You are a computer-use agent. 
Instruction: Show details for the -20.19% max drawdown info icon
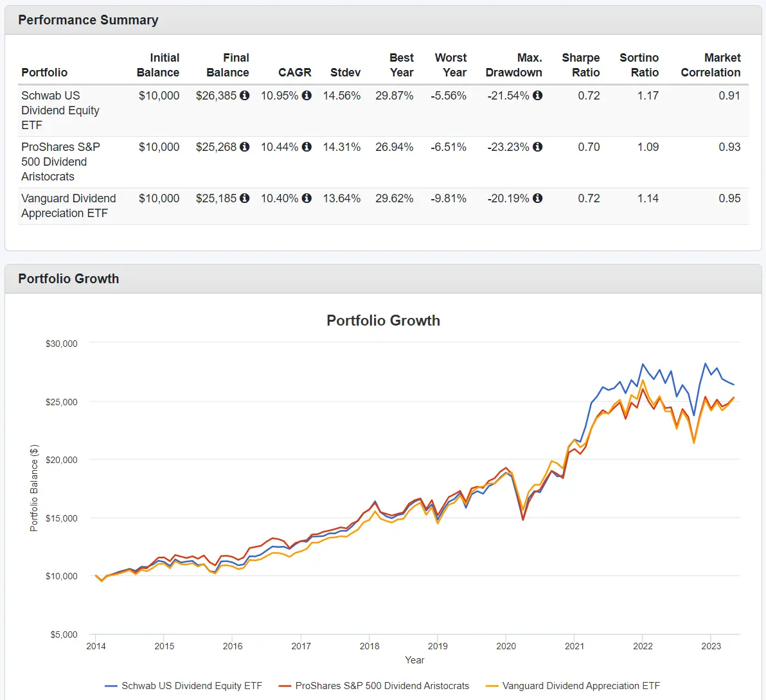click(x=537, y=198)
